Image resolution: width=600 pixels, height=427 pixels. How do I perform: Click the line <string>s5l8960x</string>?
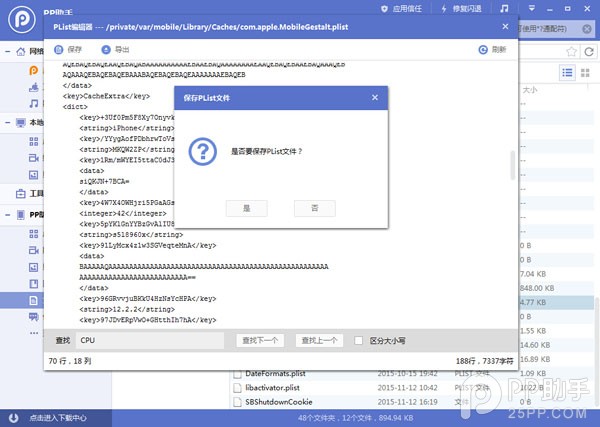pyautogui.click(x=131, y=235)
